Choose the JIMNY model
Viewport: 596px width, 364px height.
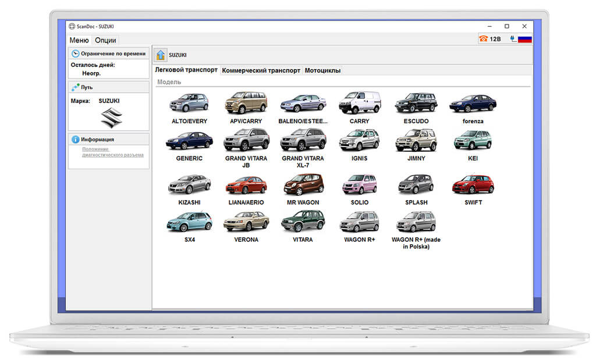(x=416, y=146)
